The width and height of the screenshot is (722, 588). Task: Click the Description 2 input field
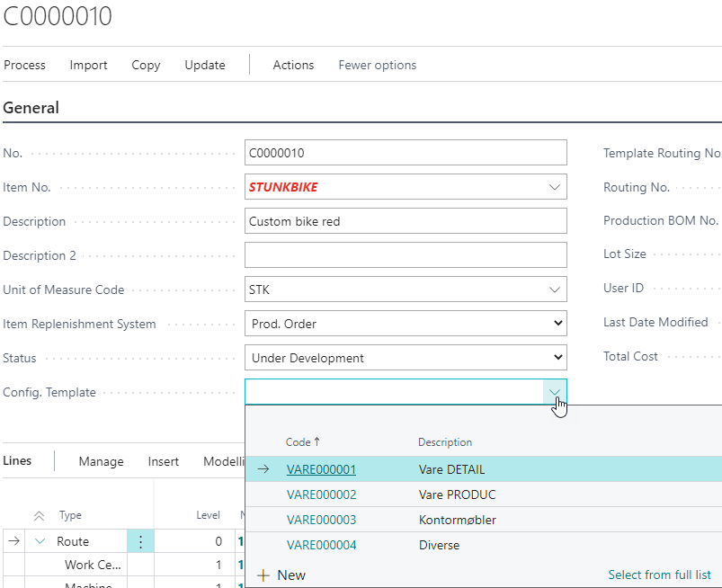click(x=405, y=254)
